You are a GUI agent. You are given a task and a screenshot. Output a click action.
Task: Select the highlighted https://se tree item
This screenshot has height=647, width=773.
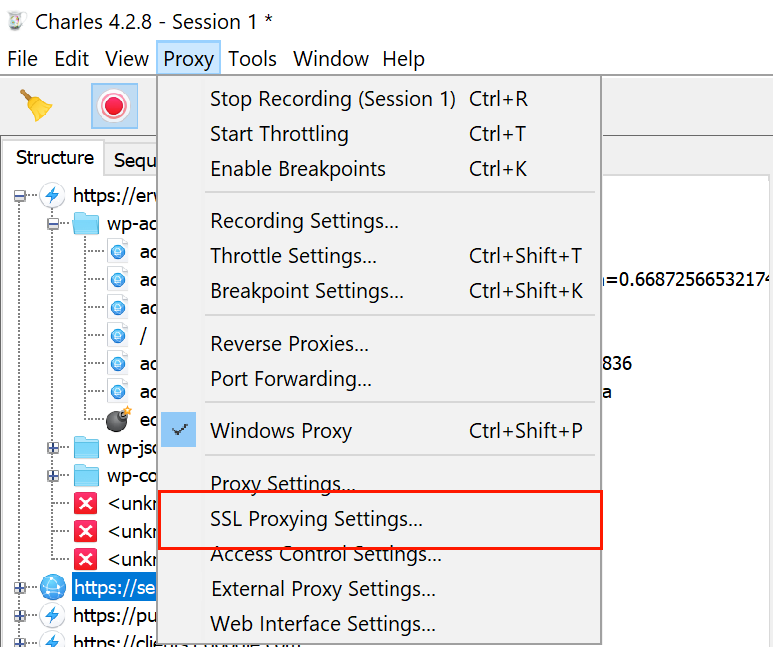coord(112,588)
